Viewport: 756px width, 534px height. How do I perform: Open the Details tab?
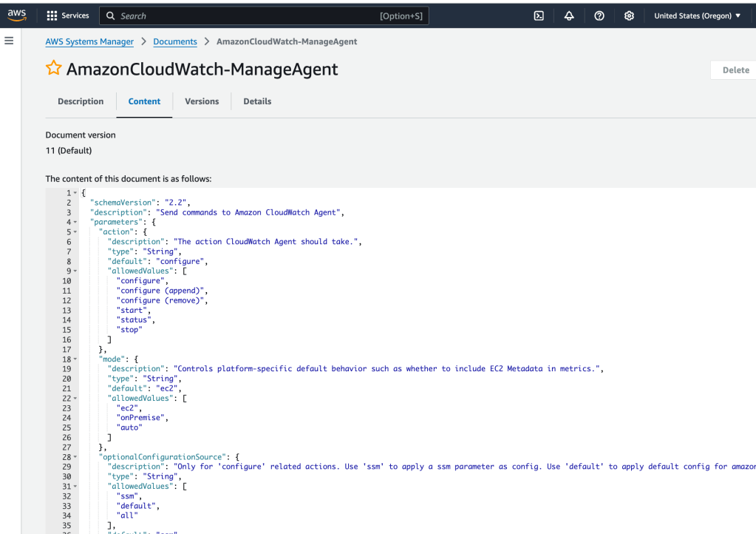[257, 101]
